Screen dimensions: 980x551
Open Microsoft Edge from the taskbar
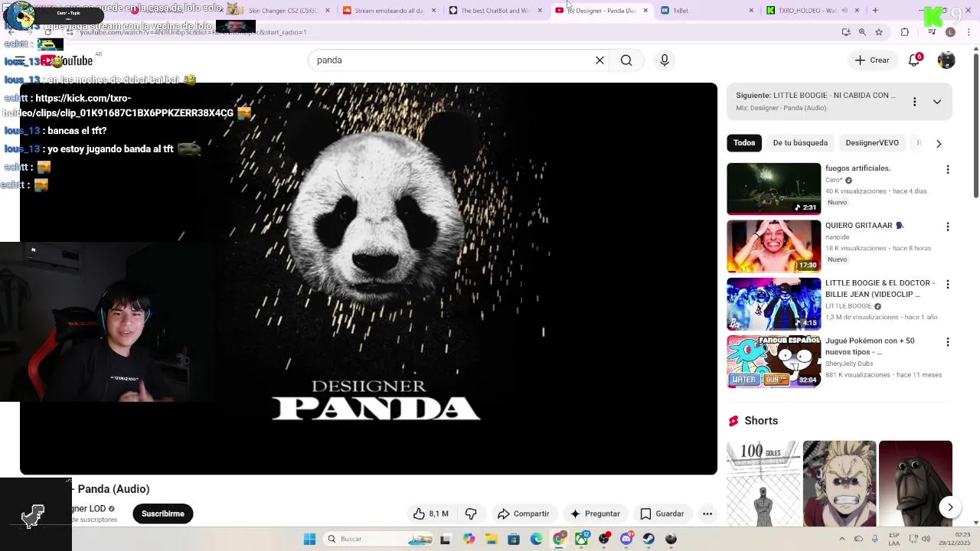coord(536,539)
